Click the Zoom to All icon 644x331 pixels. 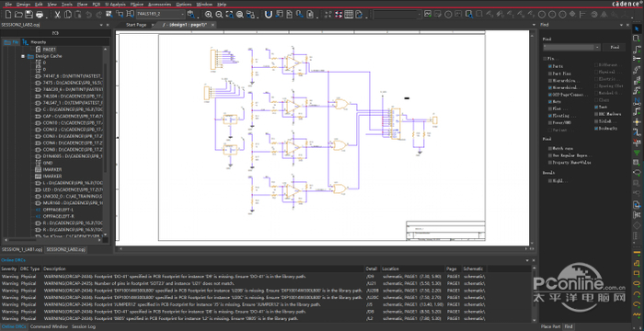tap(240, 15)
